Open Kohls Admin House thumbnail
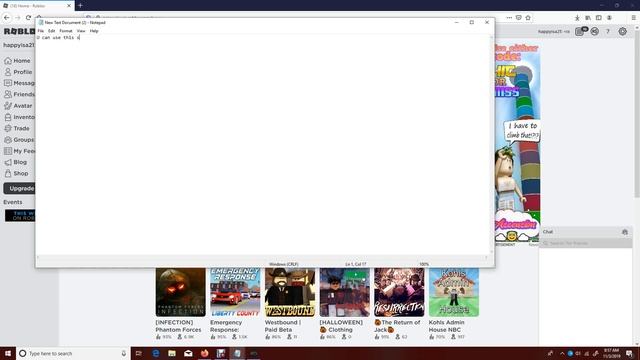The height and width of the screenshot is (360, 640). [x=454, y=292]
